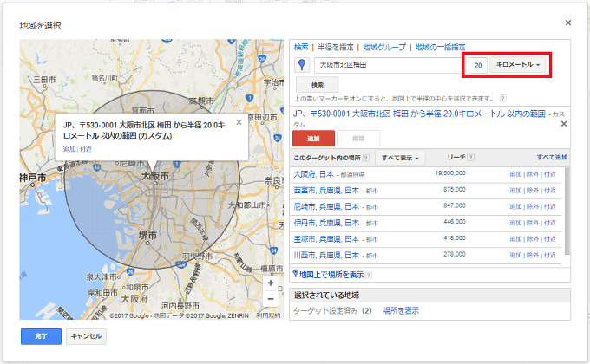Viewport: 590px width, 364px height.
Task: Click the blue 完了 button
Action: (41, 336)
